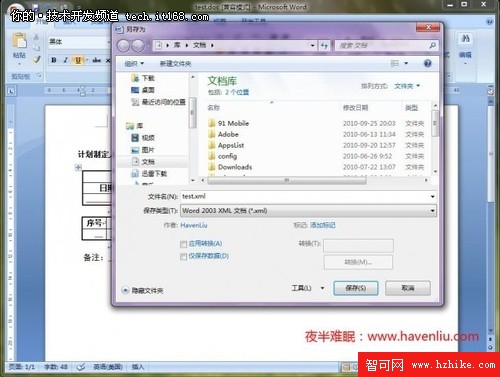Select 最近访问的位置 in the navigation pane

point(159,102)
